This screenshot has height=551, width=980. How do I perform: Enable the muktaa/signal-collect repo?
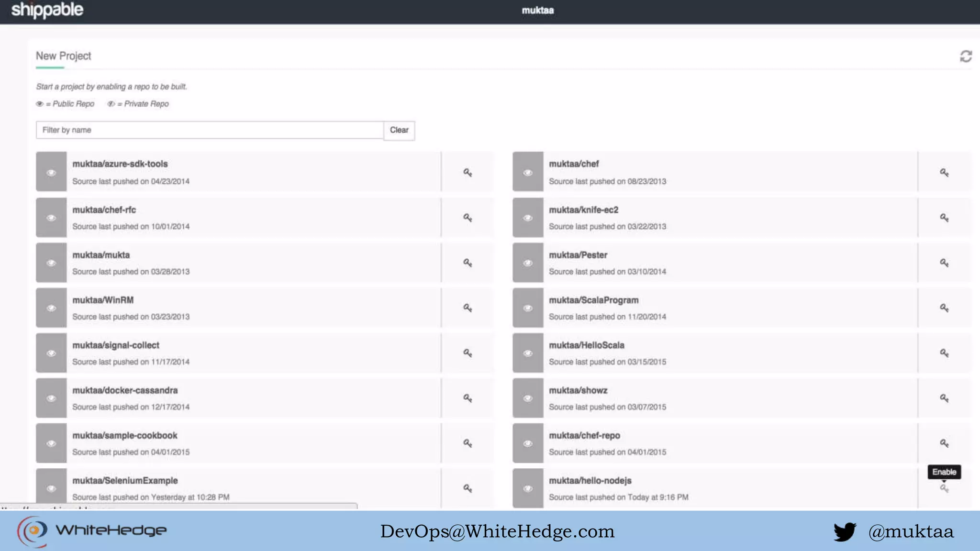(468, 353)
